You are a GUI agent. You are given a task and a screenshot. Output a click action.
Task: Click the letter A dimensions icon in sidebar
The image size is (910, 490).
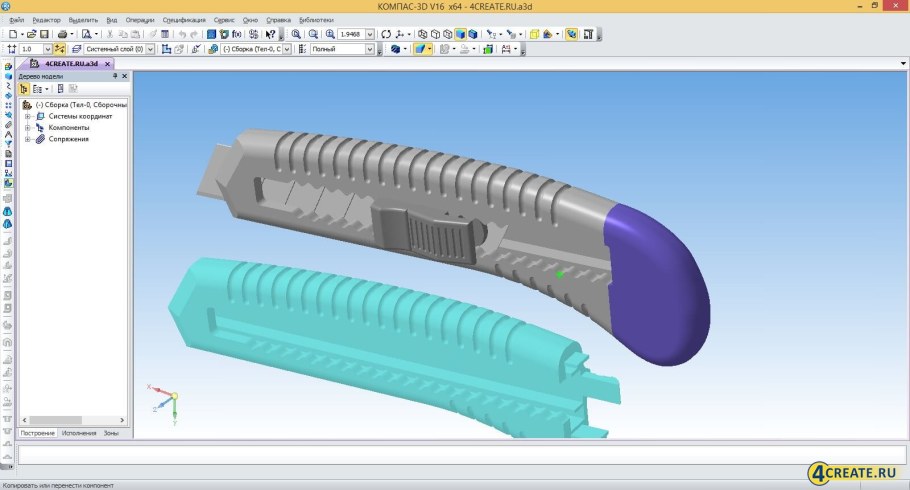click(8, 134)
